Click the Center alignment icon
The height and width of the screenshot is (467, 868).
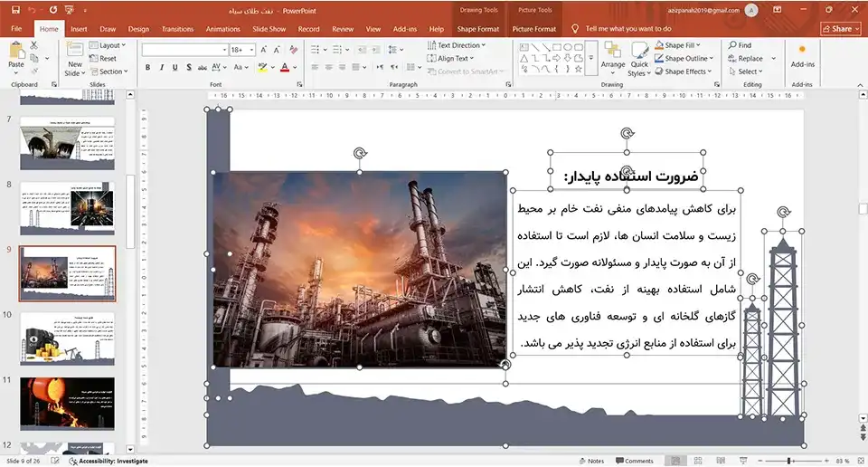[329, 67]
